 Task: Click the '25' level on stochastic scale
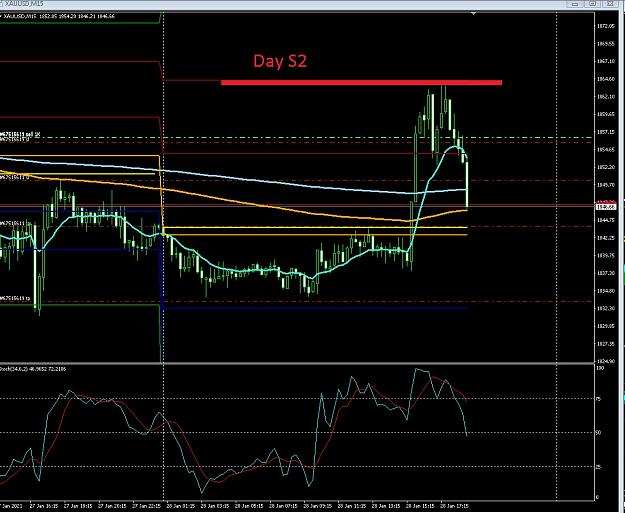coord(598,467)
